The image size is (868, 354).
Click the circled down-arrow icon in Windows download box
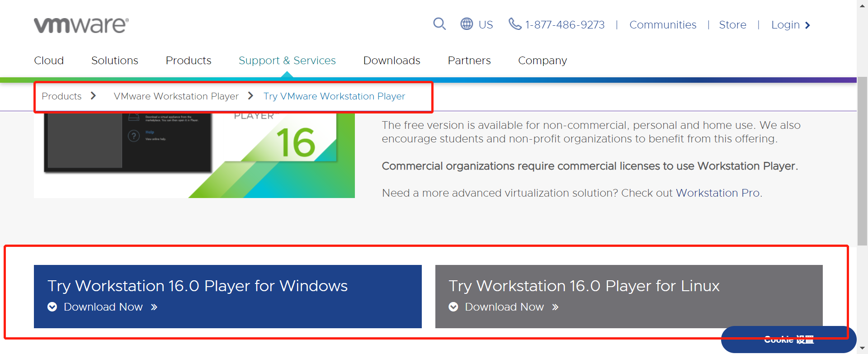point(52,307)
